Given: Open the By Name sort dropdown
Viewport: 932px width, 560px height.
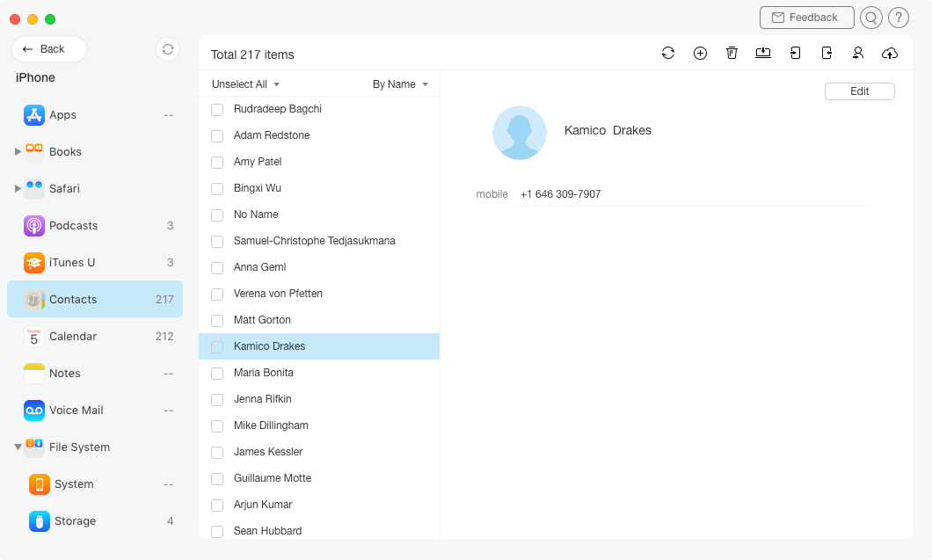Looking at the screenshot, I should [x=400, y=84].
